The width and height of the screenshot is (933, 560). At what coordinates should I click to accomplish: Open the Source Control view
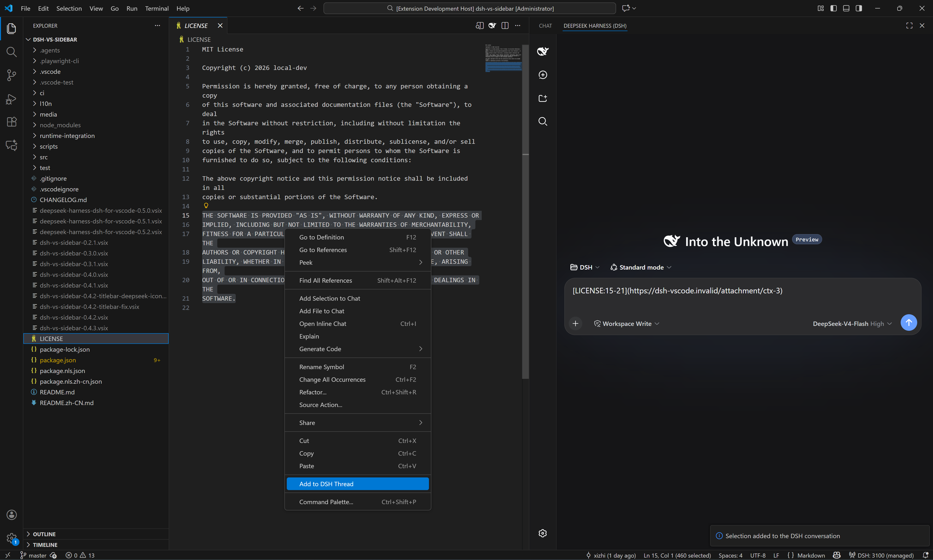click(11, 76)
